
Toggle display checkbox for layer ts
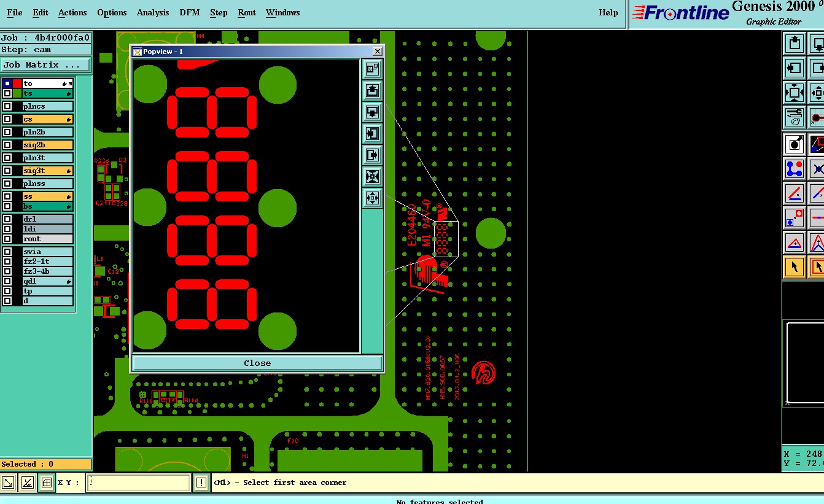click(7, 93)
